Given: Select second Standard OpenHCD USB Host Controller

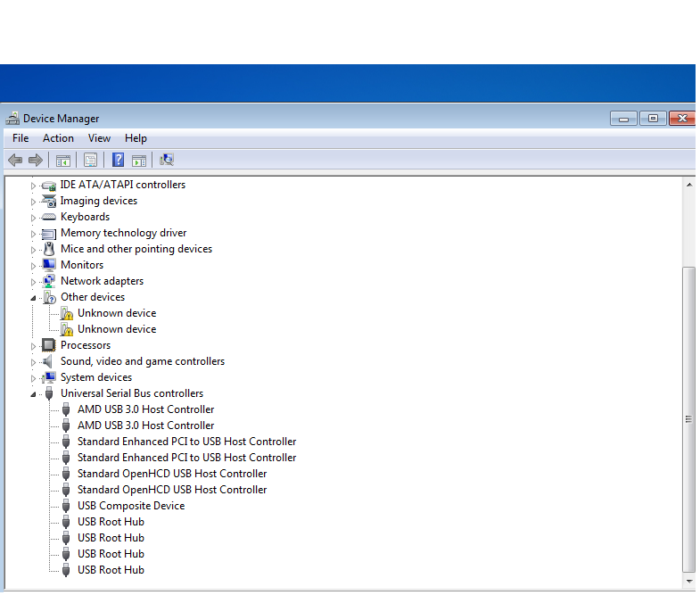Looking at the screenshot, I should pos(172,490).
